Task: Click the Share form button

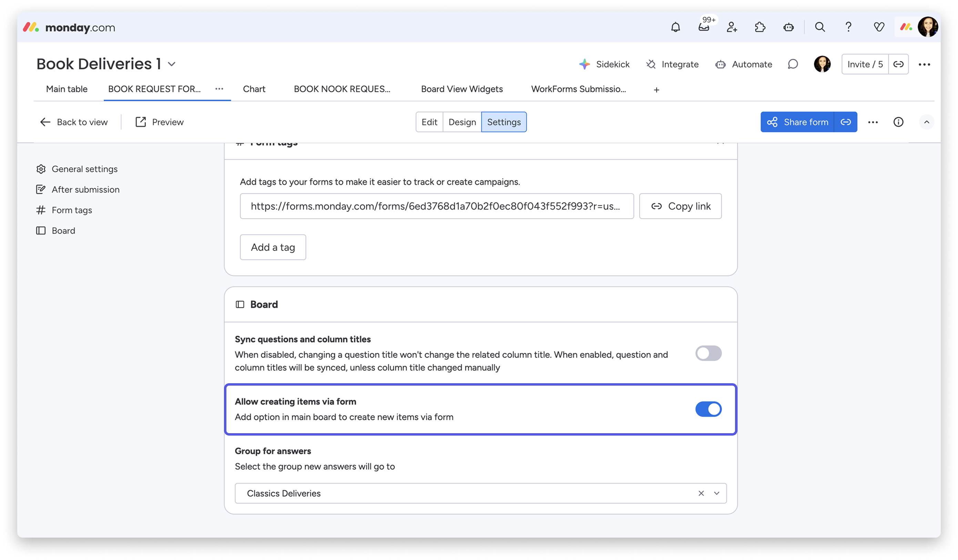Action: click(x=797, y=122)
